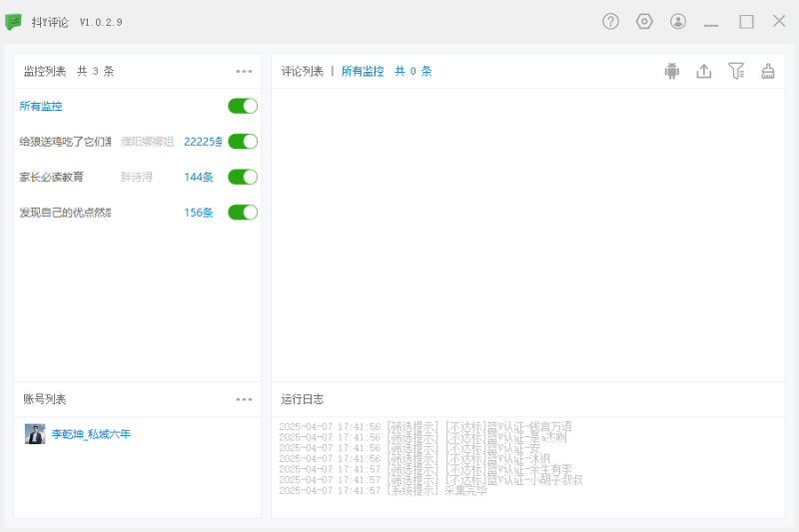Toggle the switch for 给狼送鸡吃了它们 row
This screenshot has width=799, height=532.
click(243, 141)
